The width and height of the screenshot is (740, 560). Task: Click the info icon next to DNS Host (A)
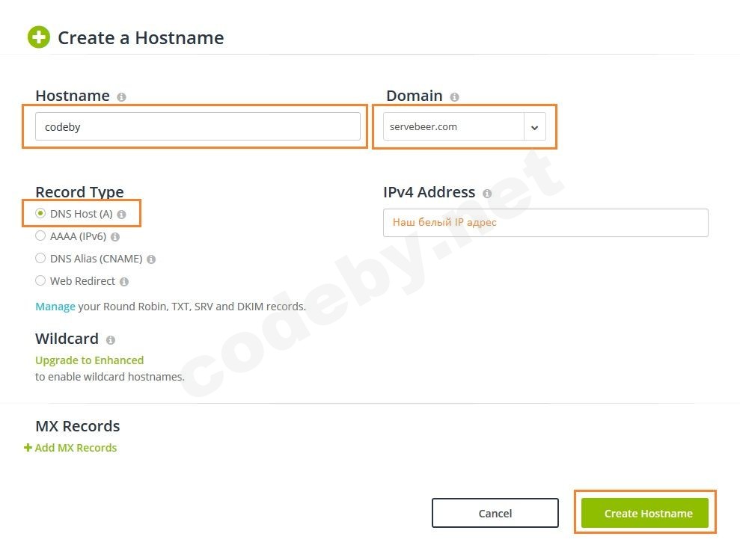(x=121, y=215)
